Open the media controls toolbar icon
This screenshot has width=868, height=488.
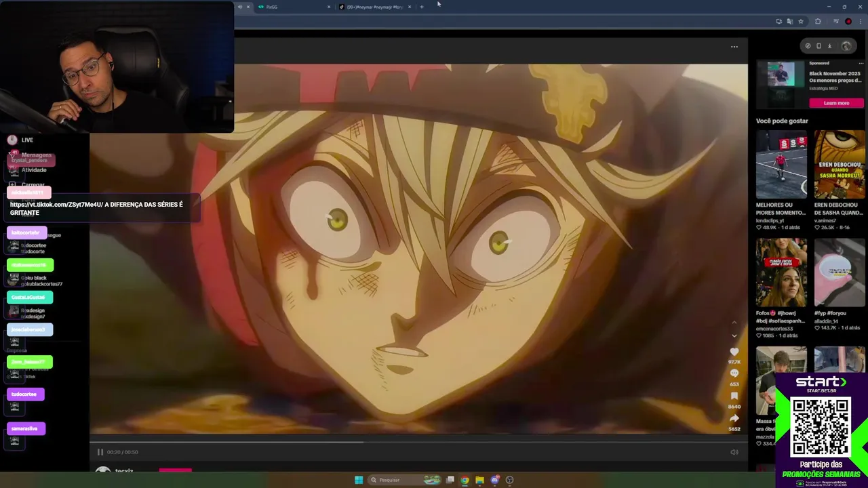point(835,22)
